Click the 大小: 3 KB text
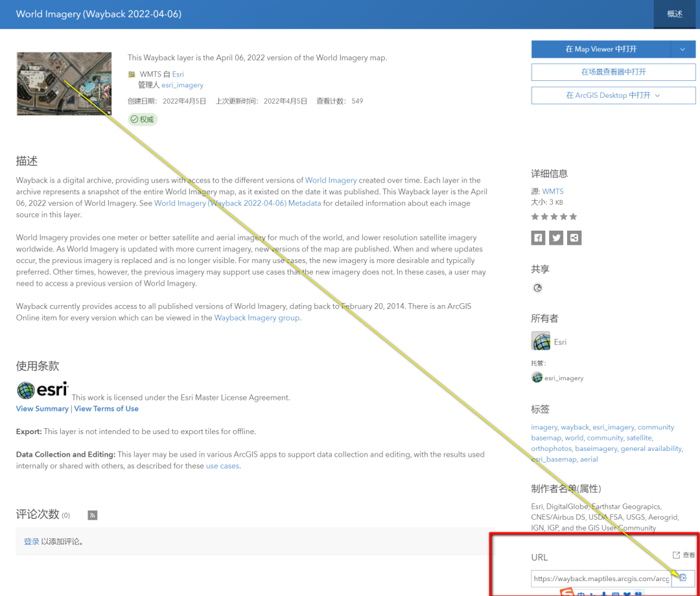 click(547, 202)
